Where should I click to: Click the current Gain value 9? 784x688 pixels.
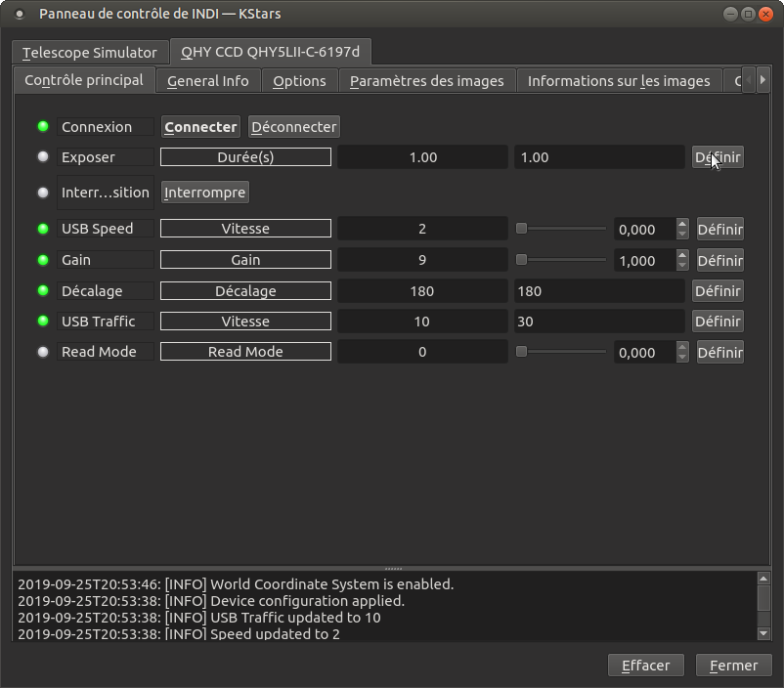point(422,260)
